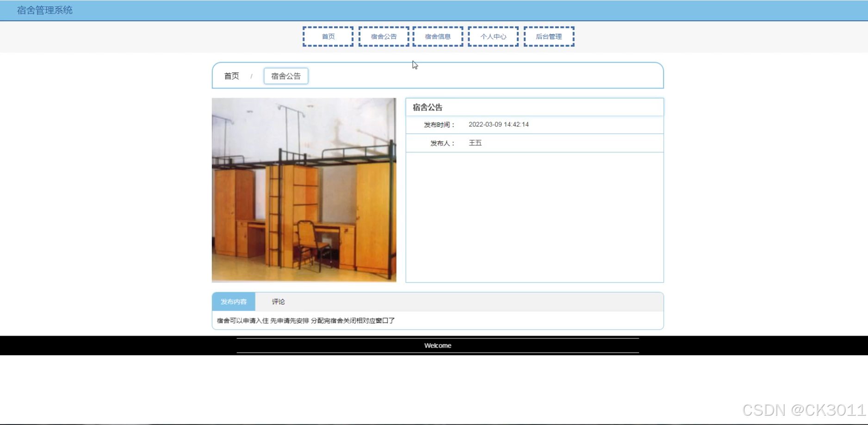Select the 发布人 label row
The height and width of the screenshot is (425, 868).
(443, 143)
